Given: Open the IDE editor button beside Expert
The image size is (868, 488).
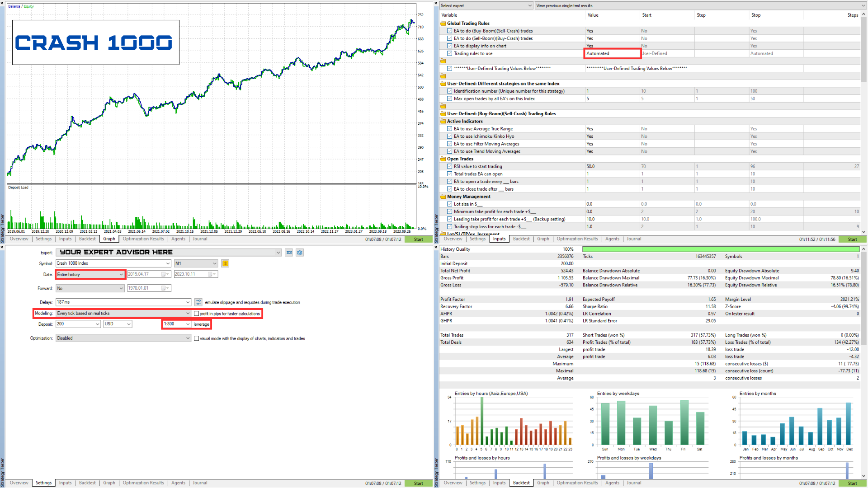Looking at the screenshot, I should [289, 253].
